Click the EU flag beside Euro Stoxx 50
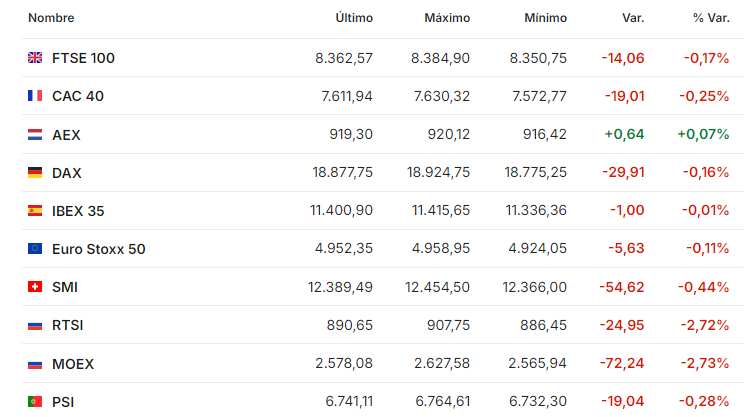744x417 pixels. coord(35,249)
